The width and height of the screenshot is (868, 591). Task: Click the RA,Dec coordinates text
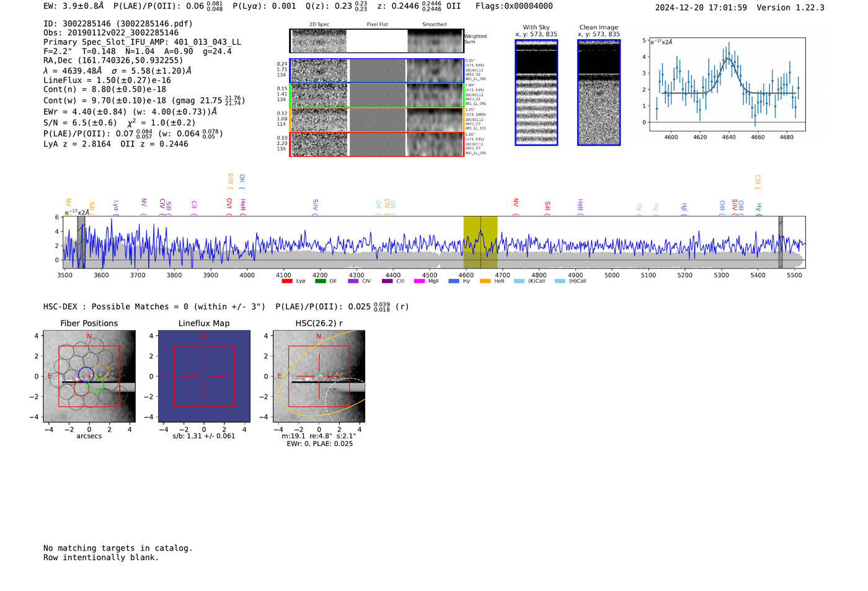click(x=113, y=60)
